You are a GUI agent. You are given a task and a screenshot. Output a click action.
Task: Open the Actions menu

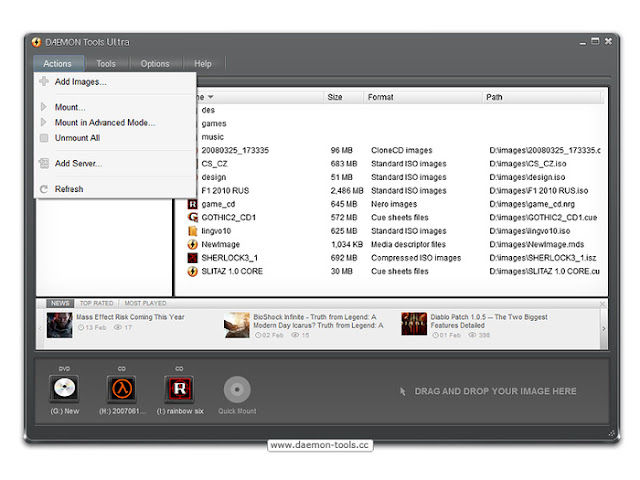click(x=58, y=64)
